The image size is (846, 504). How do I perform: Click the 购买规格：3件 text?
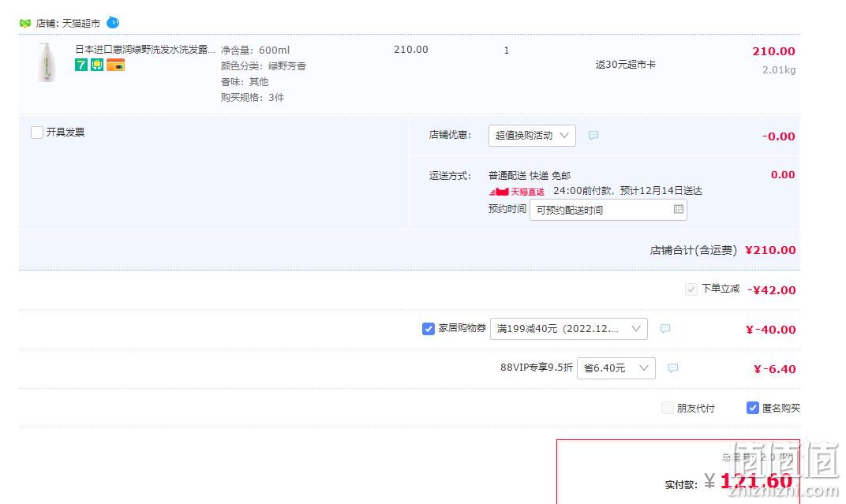[x=253, y=98]
